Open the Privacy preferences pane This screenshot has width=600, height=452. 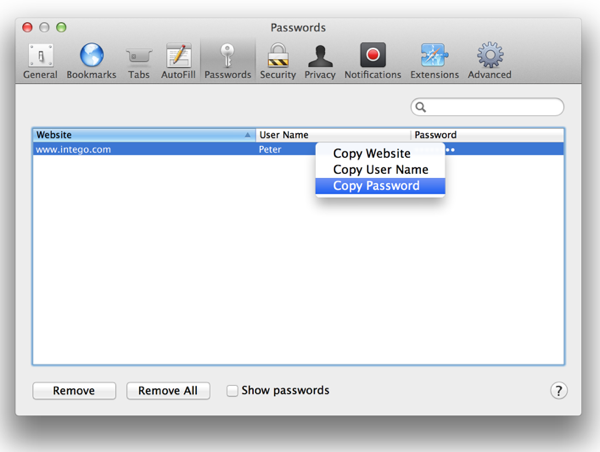320,61
